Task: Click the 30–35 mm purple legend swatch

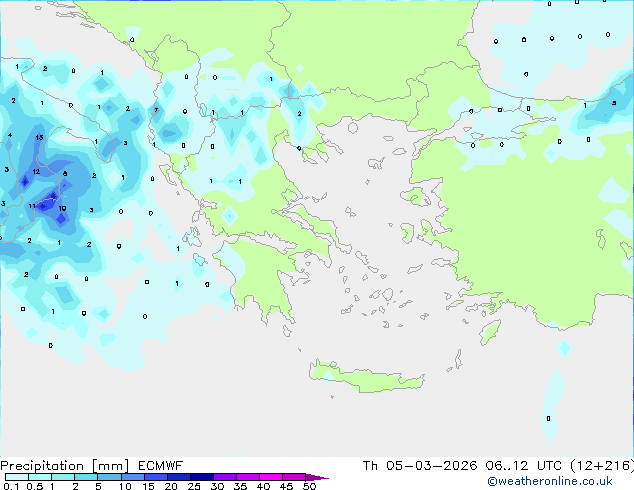Action: click(x=224, y=477)
